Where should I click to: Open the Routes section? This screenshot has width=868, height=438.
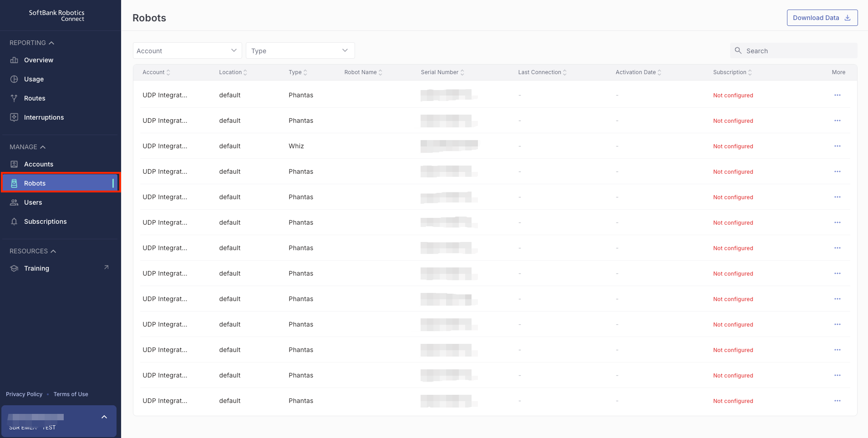(x=35, y=98)
